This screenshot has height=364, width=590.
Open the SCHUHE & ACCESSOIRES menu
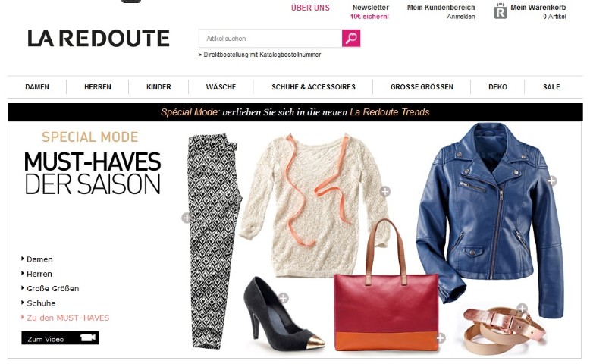click(x=313, y=87)
